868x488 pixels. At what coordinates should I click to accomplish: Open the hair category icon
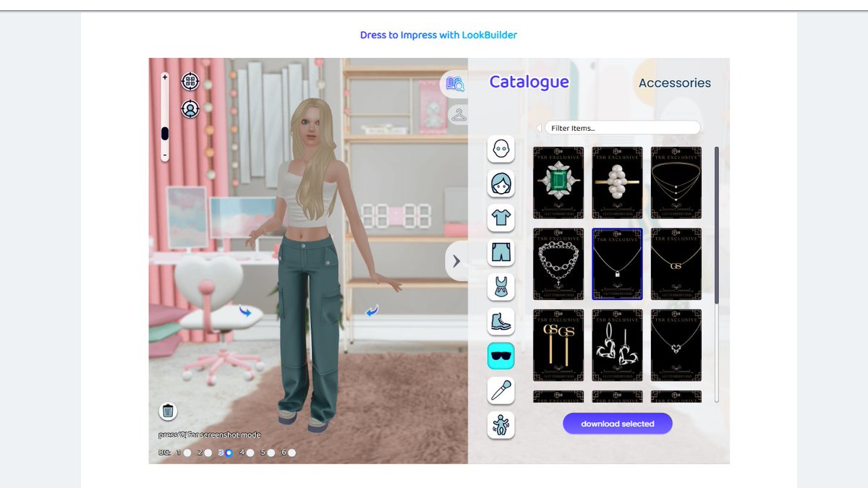tap(501, 184)
